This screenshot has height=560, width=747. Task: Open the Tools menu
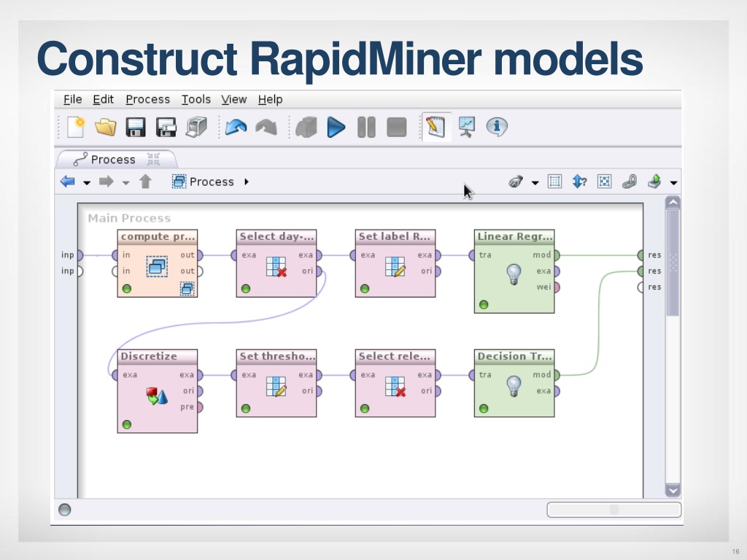[x=196, y=99]
